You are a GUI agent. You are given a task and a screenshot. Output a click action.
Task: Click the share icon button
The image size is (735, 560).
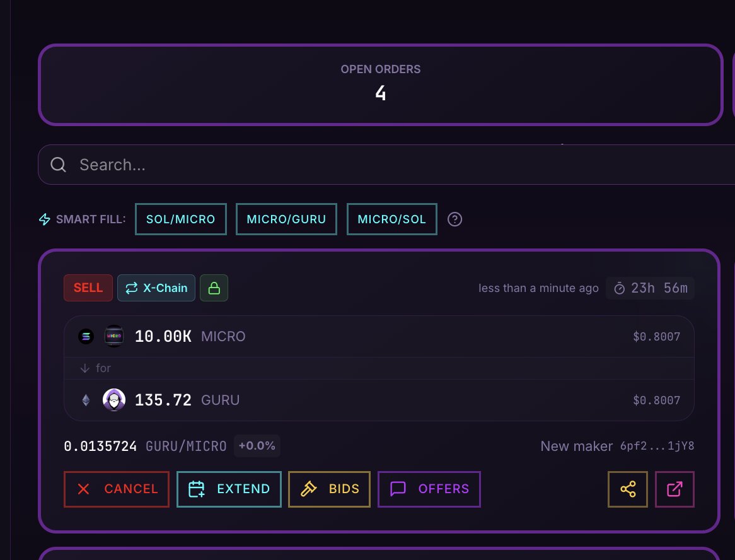click(628, 489)
